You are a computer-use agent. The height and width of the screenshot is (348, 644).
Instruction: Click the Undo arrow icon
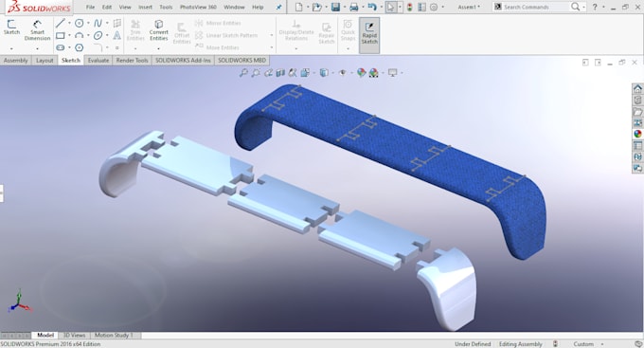372,7
